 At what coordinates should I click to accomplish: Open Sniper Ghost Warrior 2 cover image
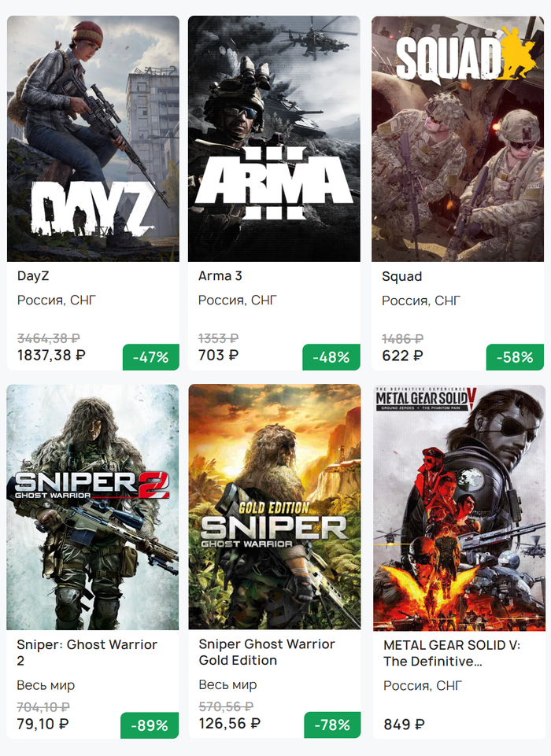click(x=93, y=507)
